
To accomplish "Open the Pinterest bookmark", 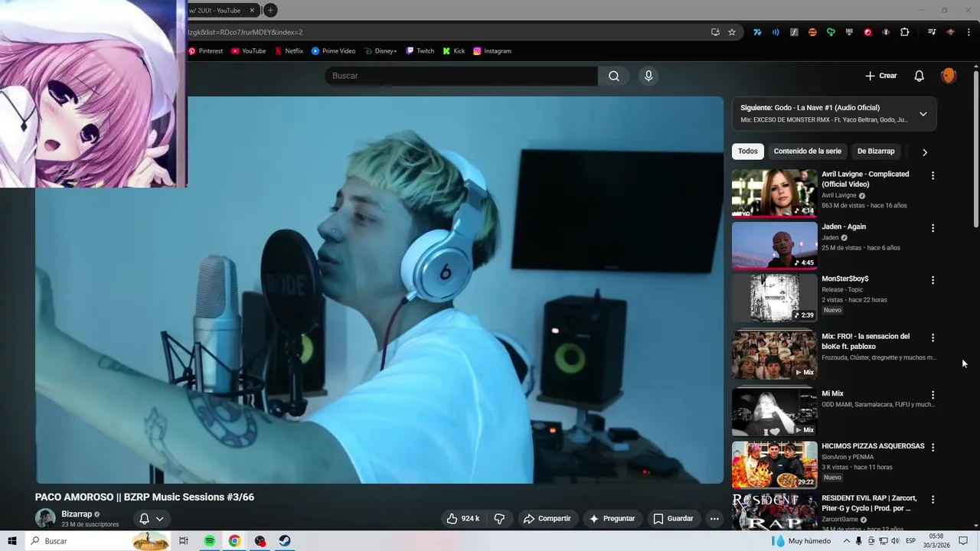I will (x=205, y=51).
